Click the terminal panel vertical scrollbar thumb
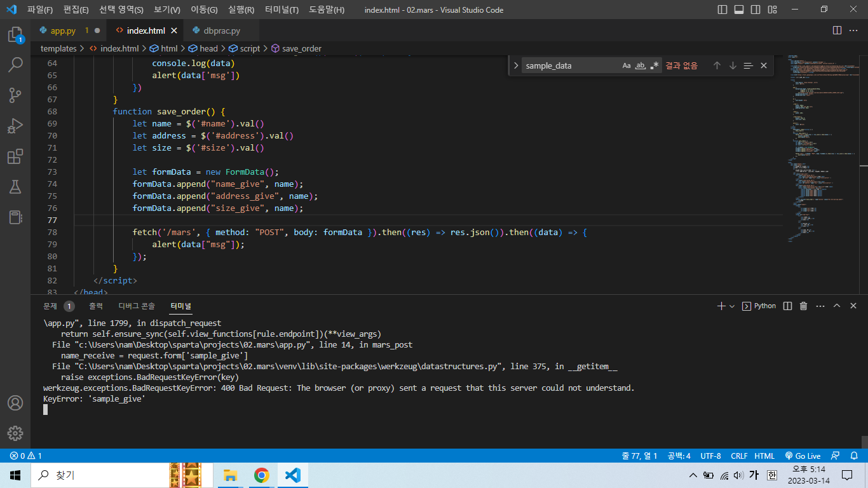The width and height of the screenshot is (868, 488). (864, 441)
